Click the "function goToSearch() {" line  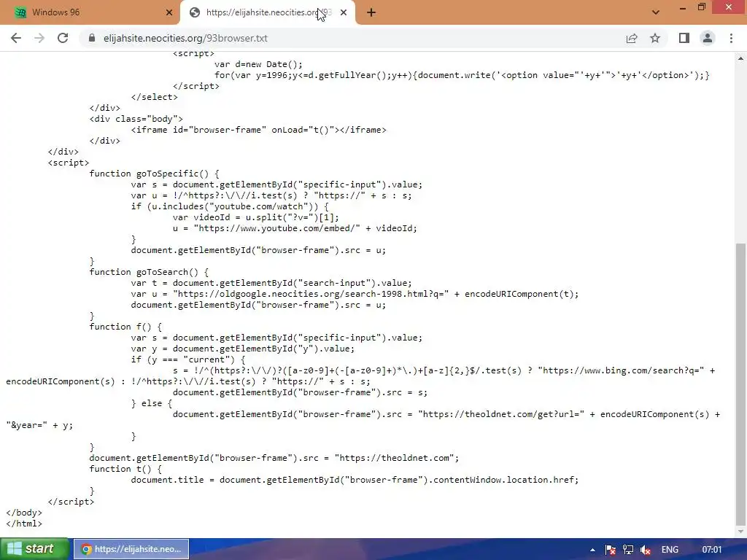pos(149,272)
